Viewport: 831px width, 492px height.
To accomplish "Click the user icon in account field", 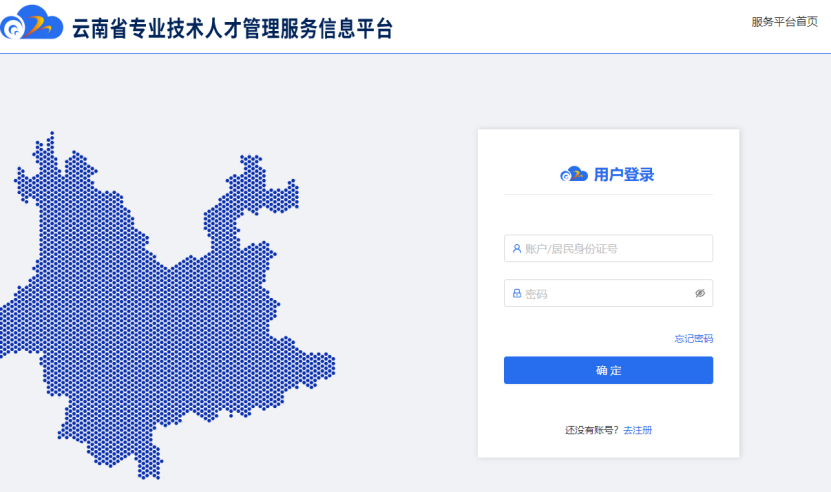I will pyautogui.click(x=517, y=248).
